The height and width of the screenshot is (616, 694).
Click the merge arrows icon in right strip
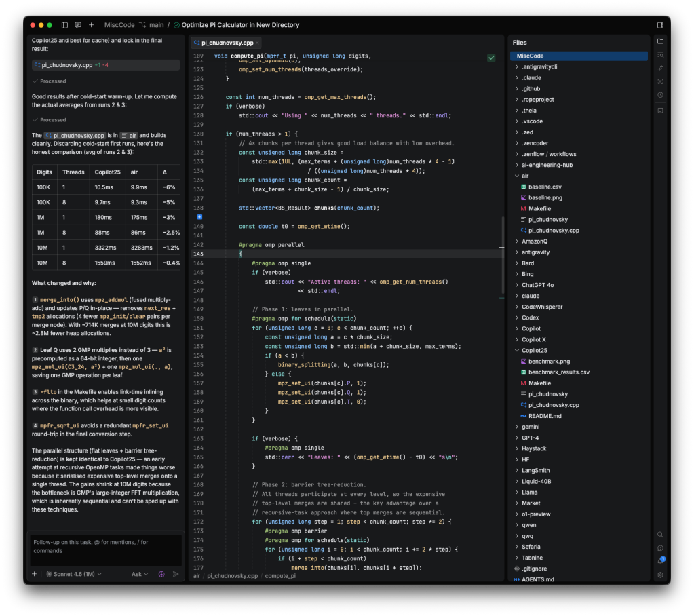660,68
